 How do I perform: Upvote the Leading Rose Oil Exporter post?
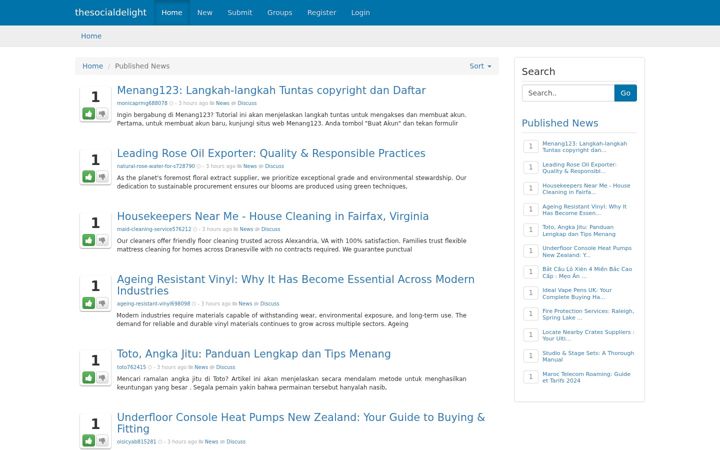pyautogui.click(x=89, y=176)
